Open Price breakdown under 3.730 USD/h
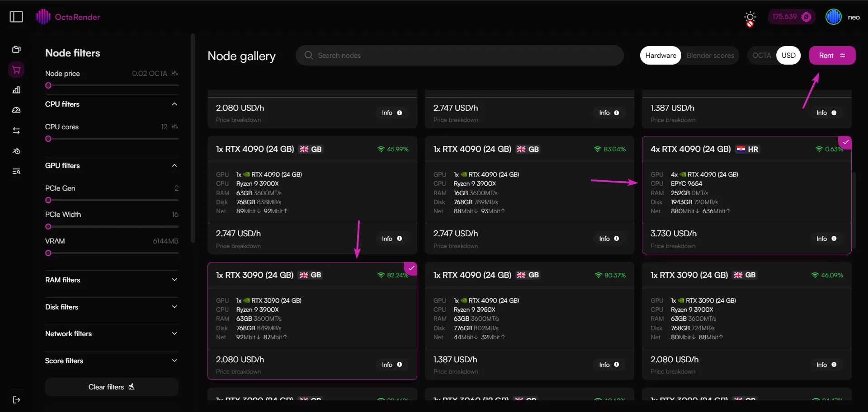The width and height of the screenshot is (868, 412). pyautogui.click(x=673, y=246)
